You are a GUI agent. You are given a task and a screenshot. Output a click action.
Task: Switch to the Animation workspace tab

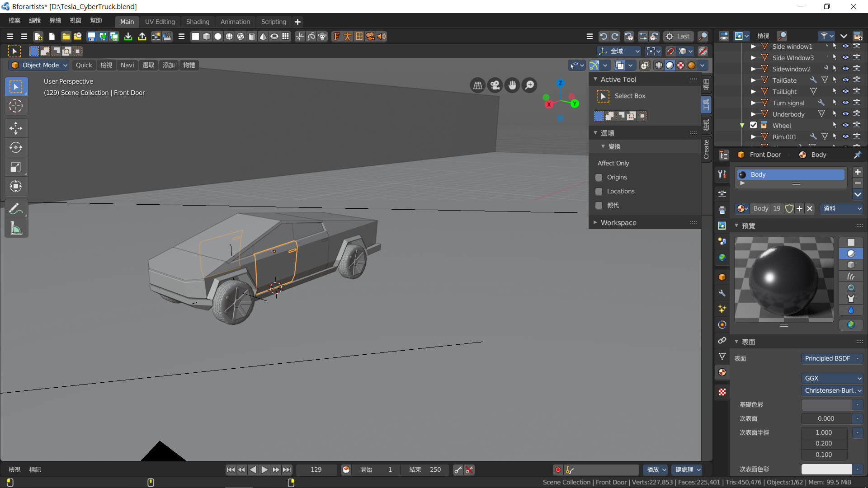tap(235, 22)
